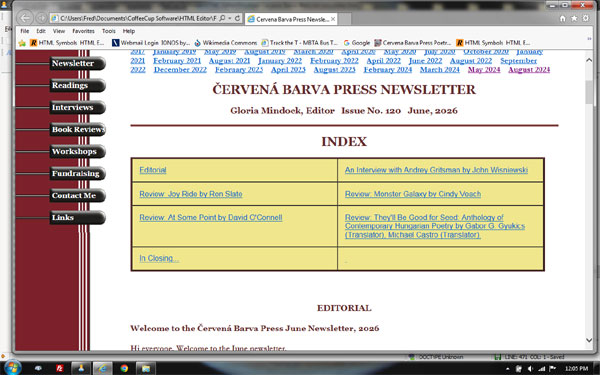The image size is (600, 375).
Task: Open the February 2021 archive link
Action: click(x=177, y=61)
